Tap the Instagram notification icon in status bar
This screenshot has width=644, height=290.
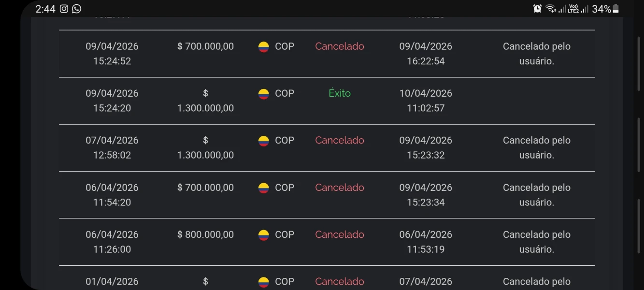click(64, 9)
